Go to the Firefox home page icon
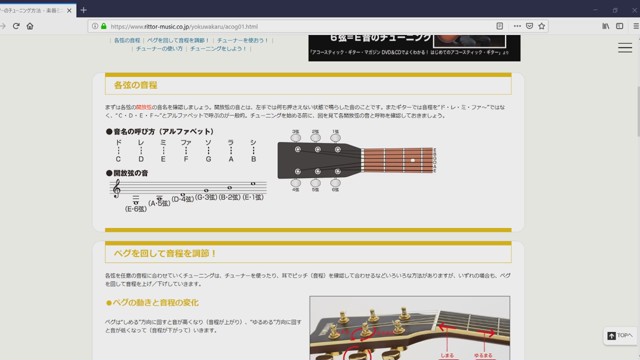This screenshot has width=640, height=360. (30, 26)
